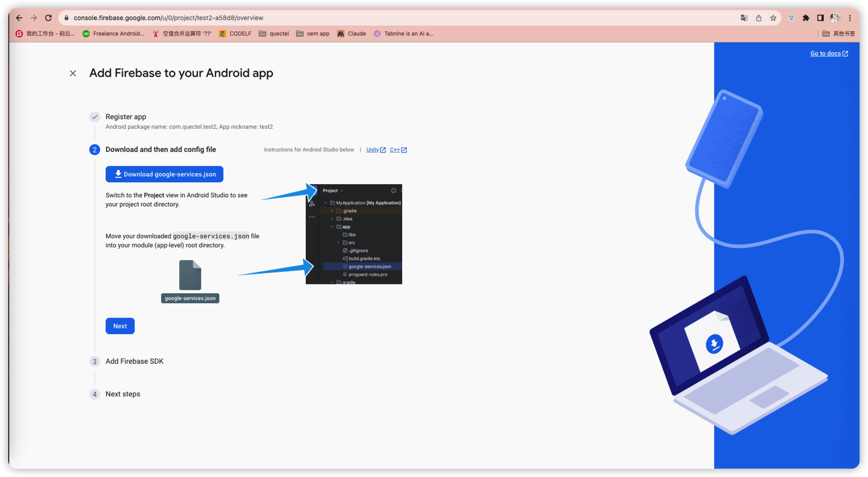Viewport: 868px width, 477px height.
Task: Expand Next steps section
Action: 123,394
